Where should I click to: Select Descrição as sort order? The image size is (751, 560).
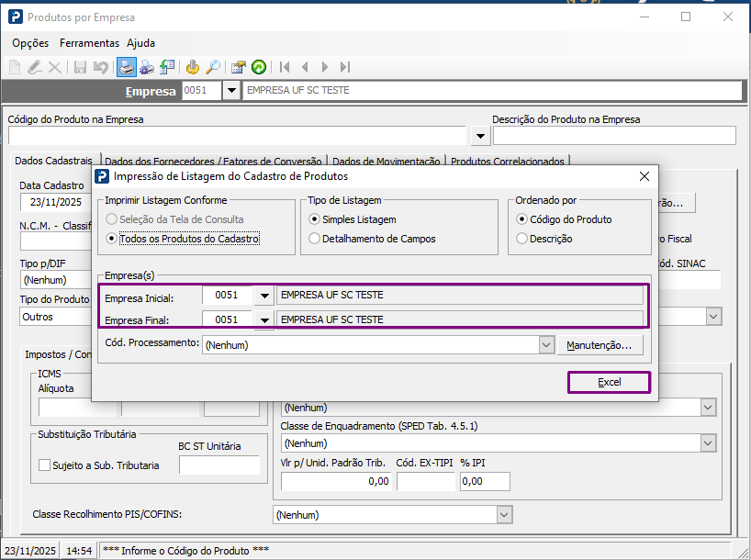(x=522, y=239)
